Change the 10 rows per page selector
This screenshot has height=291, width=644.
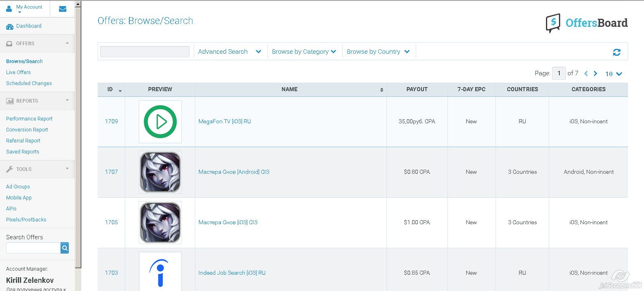coord(613,74)
